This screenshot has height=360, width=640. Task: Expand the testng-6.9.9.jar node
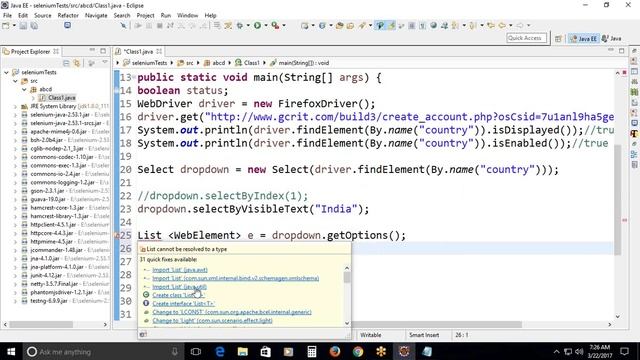(16, 301)
